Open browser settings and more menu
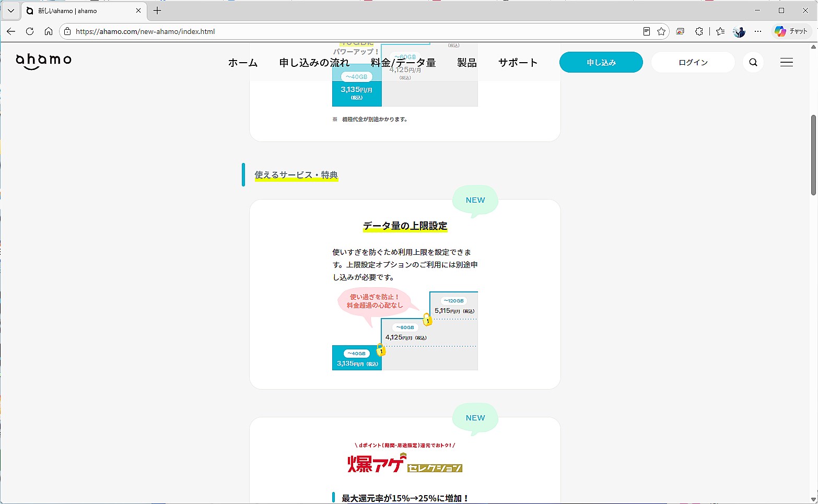Viewport: 818px width, 504px height. coord(758,31)
